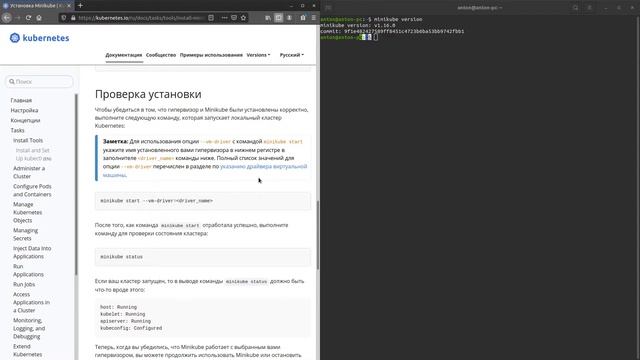Open Install and Set Up kubectl link
Viewport: 640px width, 360px height.
click(x=33, y=154)
